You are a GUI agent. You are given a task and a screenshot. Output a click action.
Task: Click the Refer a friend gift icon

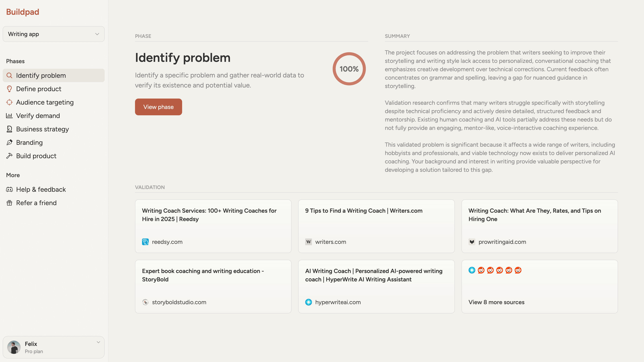9,203
